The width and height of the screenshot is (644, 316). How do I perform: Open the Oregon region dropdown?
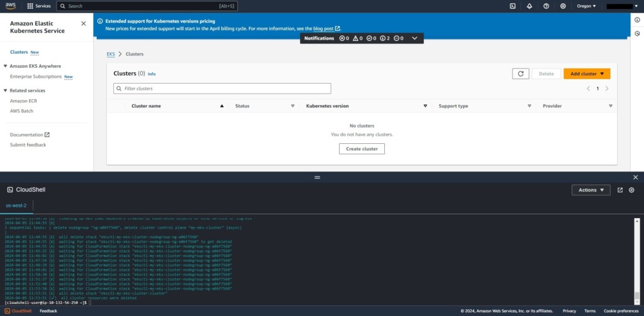pyautogui.click(x=586, y=6)
